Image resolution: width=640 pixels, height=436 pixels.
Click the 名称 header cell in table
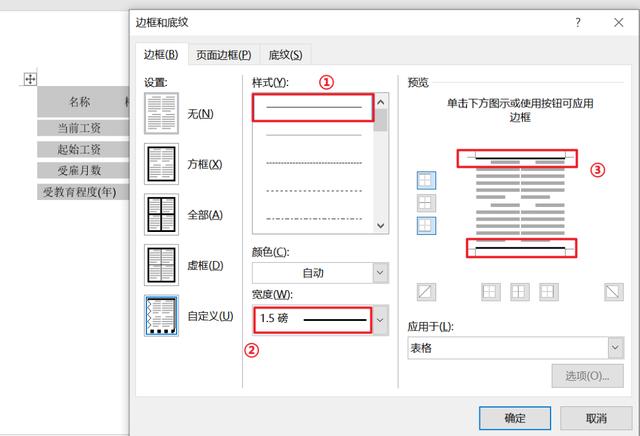click(80, 101)
